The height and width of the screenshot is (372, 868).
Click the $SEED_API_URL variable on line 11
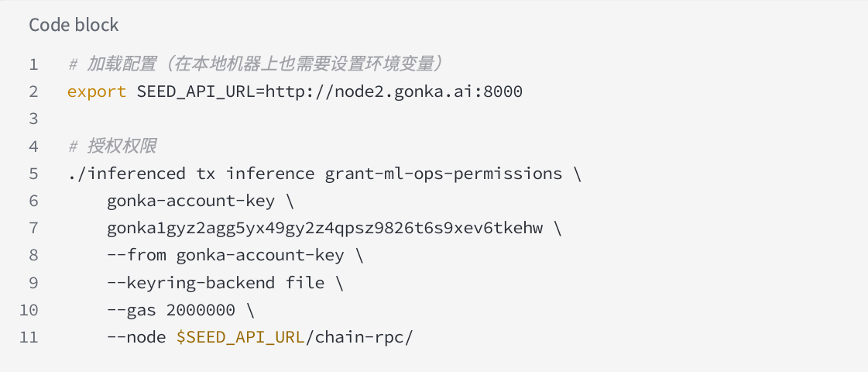pyautogui.click(x=241, y=337)
